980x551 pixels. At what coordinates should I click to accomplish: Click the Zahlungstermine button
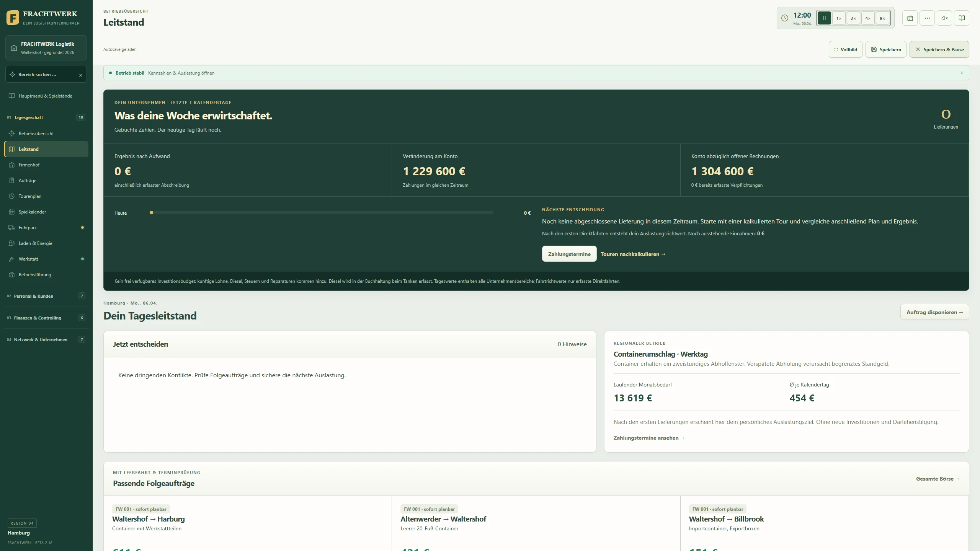click(x=569, y=254)
